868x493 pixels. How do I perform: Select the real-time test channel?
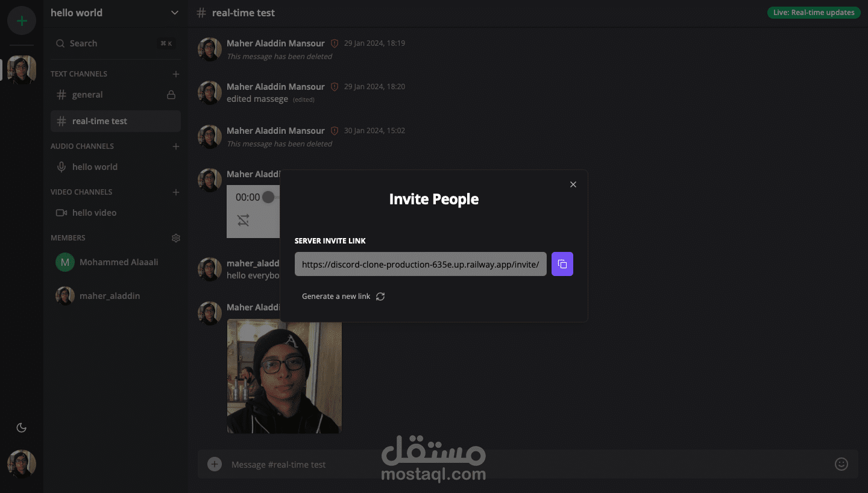click(x=116, y=121)
